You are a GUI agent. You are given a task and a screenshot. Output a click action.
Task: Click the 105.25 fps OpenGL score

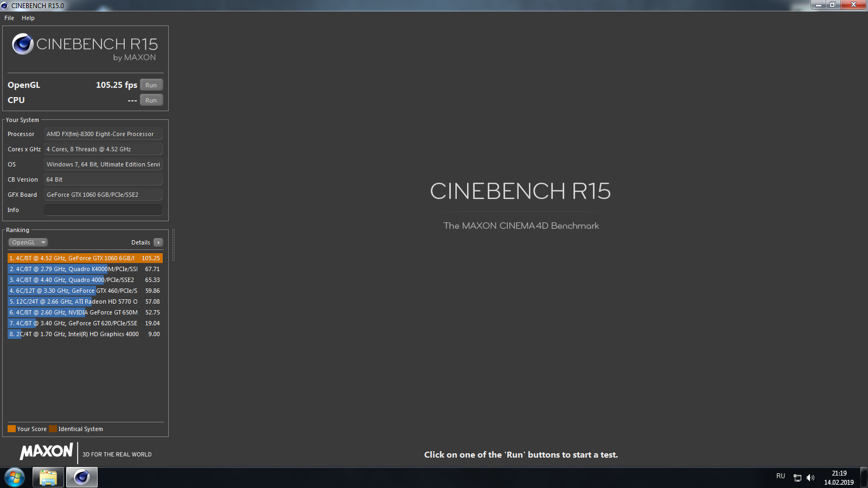(x=117, y=85)
